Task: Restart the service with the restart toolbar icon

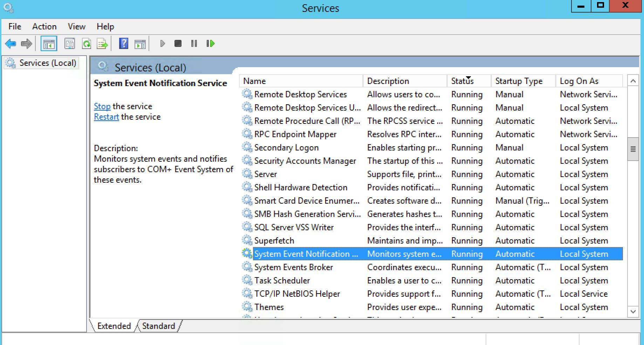Action: (x=210, y=43)
